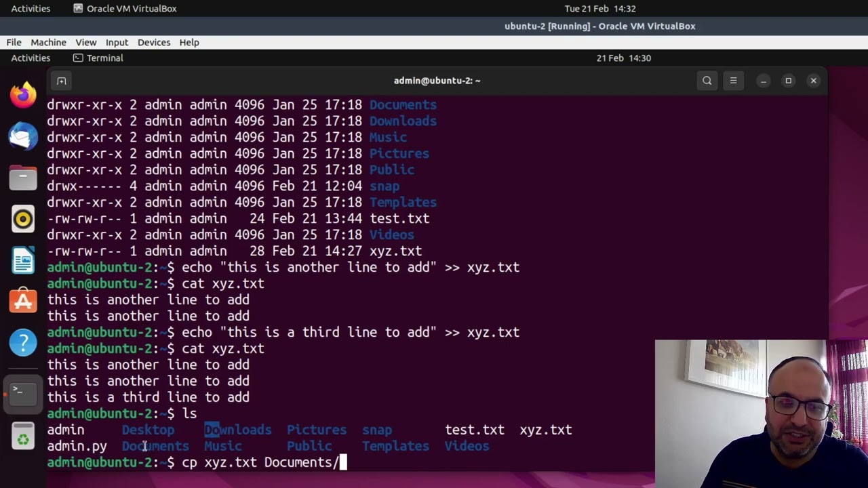Open Firefox from the Ubuntu dock
This screenshot has width=868, height=488.
23,96
